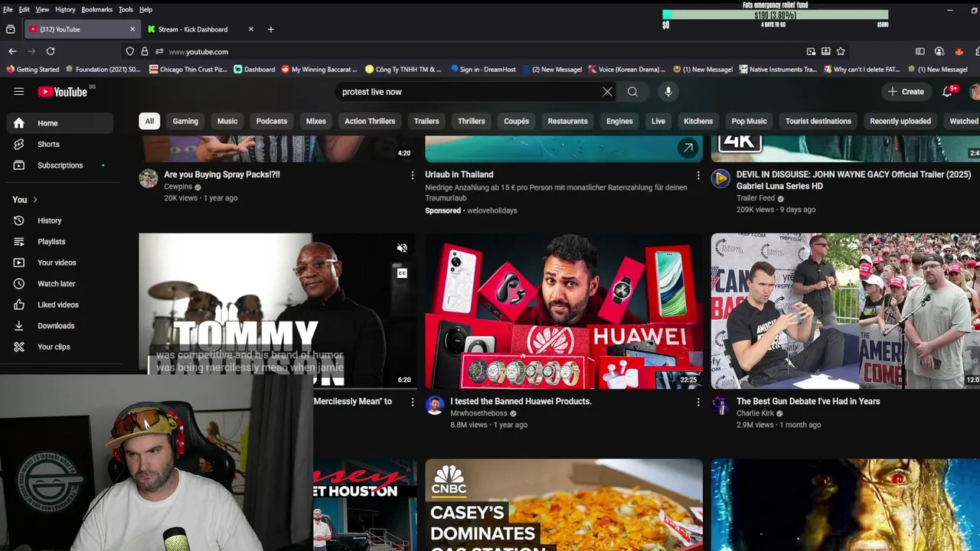Expand the You section
The height and width of the screenshot is (551, 980).
click(24, 200)
